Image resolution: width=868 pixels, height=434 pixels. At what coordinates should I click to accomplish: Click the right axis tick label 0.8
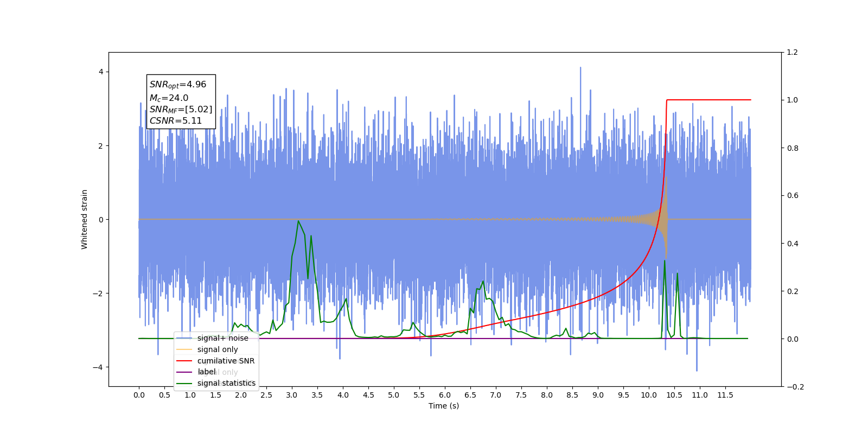pyautogui.click(x=793, y=148)
